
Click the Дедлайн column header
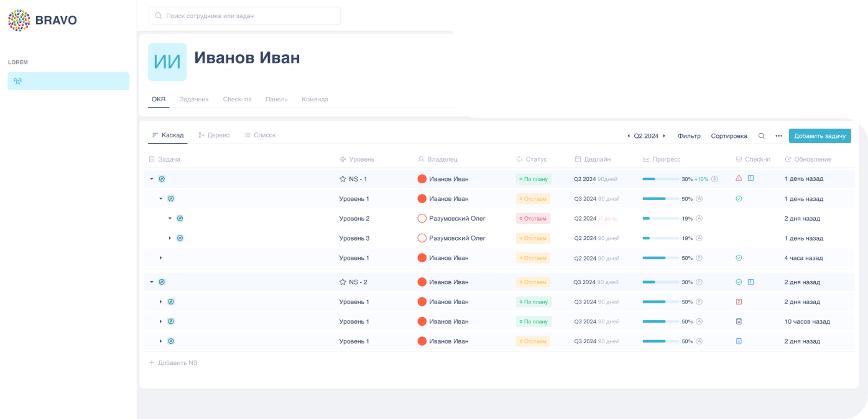[593, 159]
